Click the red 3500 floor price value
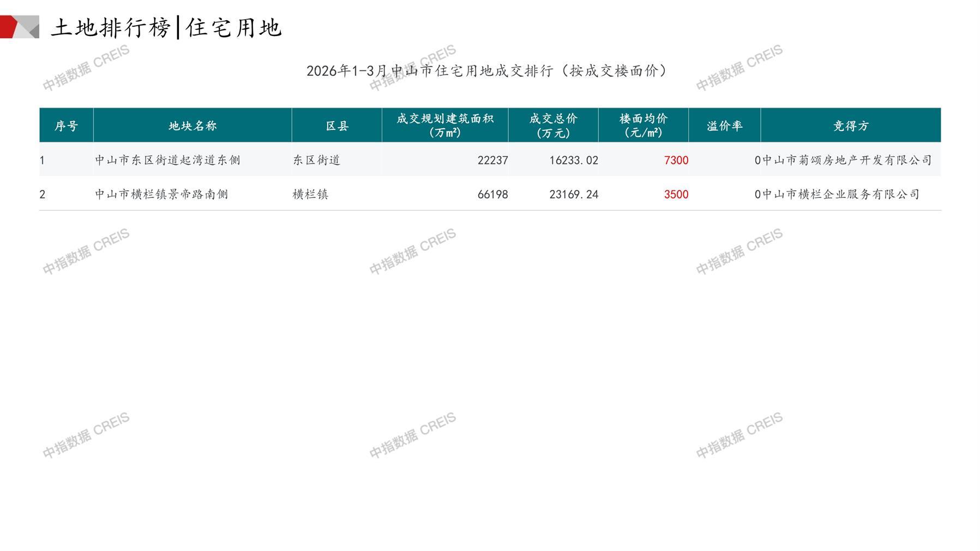Viewport: 980px width, 551px height. [676, 194]
